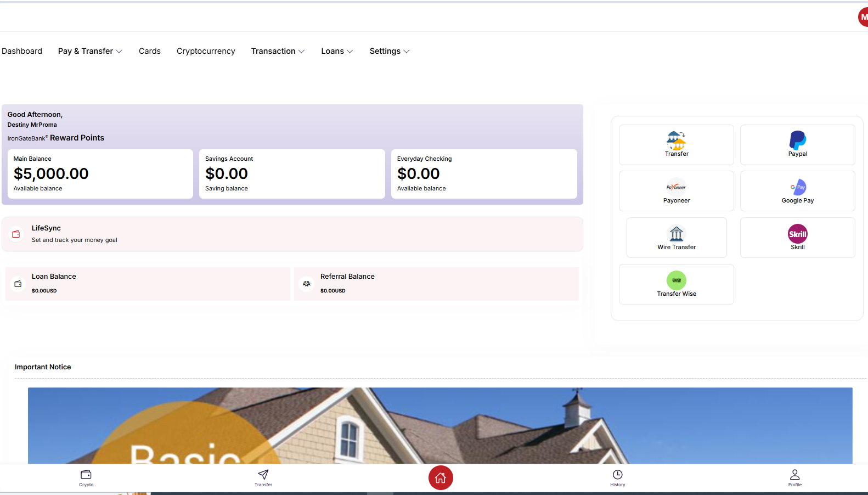Expand the Transaction dropdown menu
Image resolution: width=868 pixels, height=495 pixels.
[278, 51]
